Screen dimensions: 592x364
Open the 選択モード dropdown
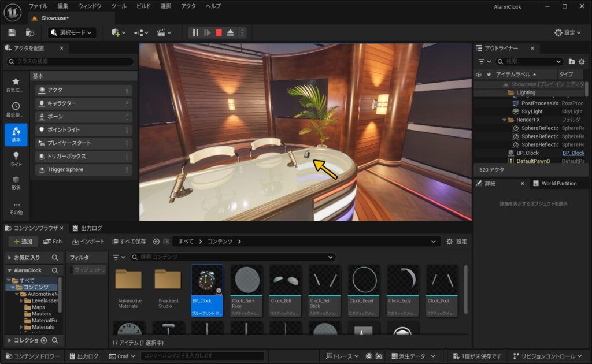pyautogui.click(x=72, y=33)
